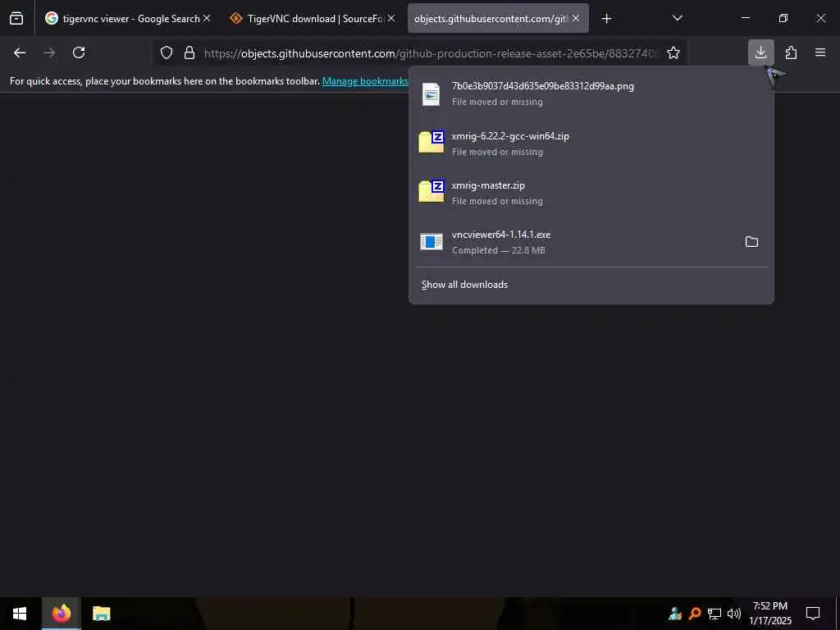Click the Manage bookmarks link
Viewport: 840px width, 630px height.
[x=365, y=81]
